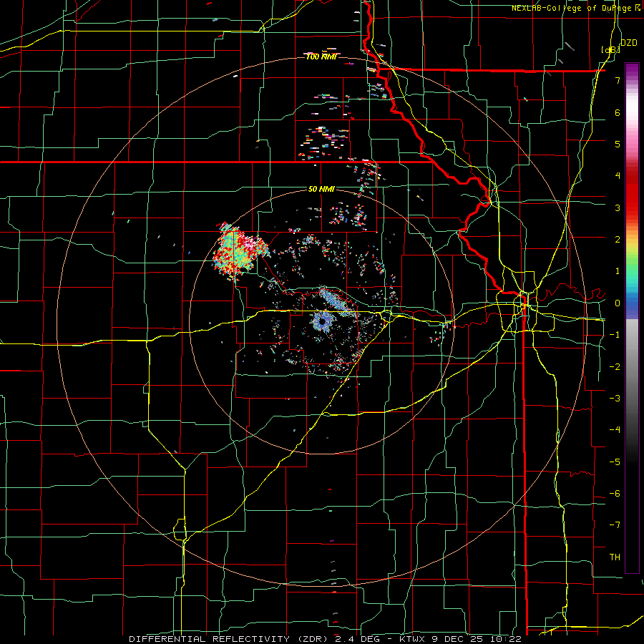Click the DZD product label above the color scale

point(629,43)
